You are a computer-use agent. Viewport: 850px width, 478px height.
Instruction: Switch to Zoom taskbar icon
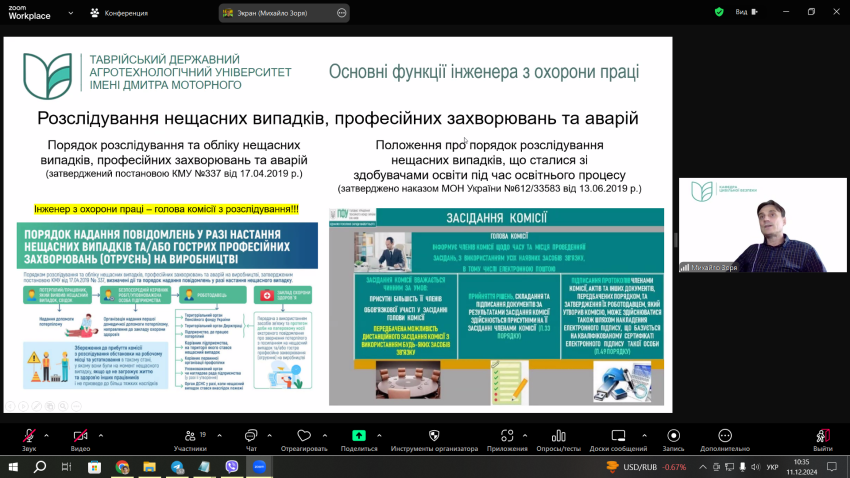coord(260,467)
